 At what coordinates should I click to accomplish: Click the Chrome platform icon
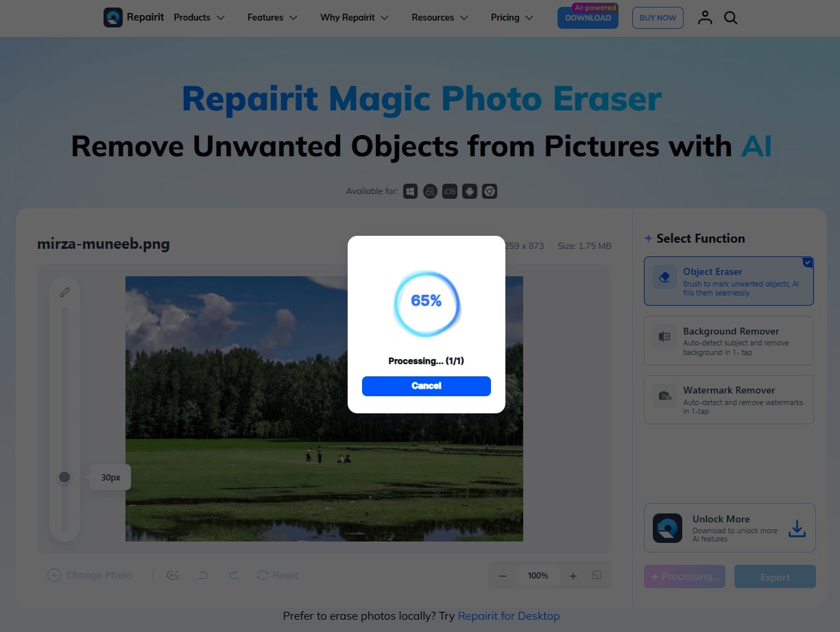click(490, 191)
